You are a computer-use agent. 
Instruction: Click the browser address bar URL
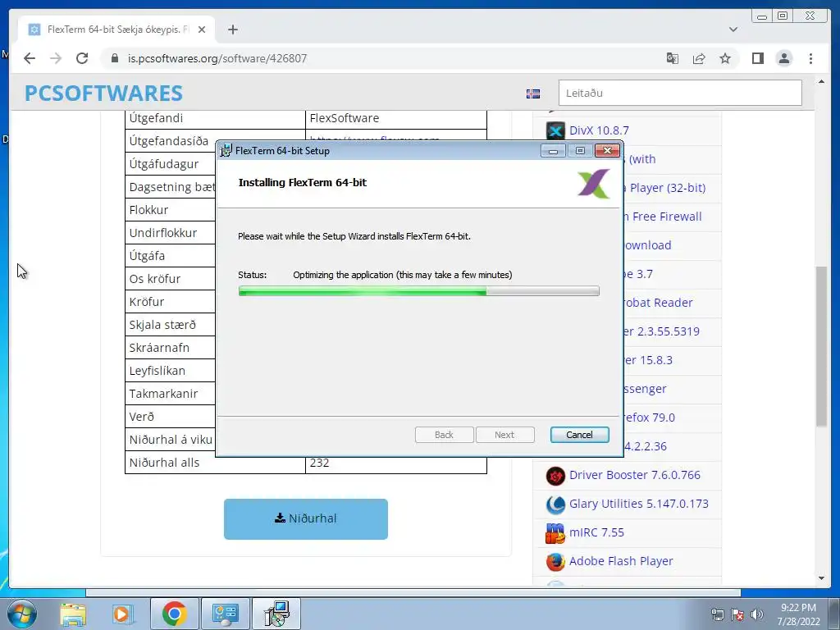(x=217, y=58)
